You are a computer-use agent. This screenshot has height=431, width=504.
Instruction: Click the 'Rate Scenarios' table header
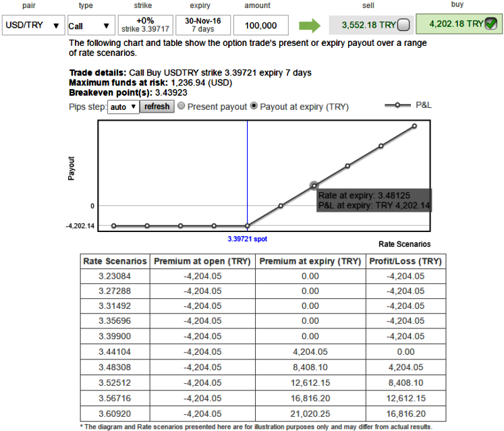(x=115, y=261)
